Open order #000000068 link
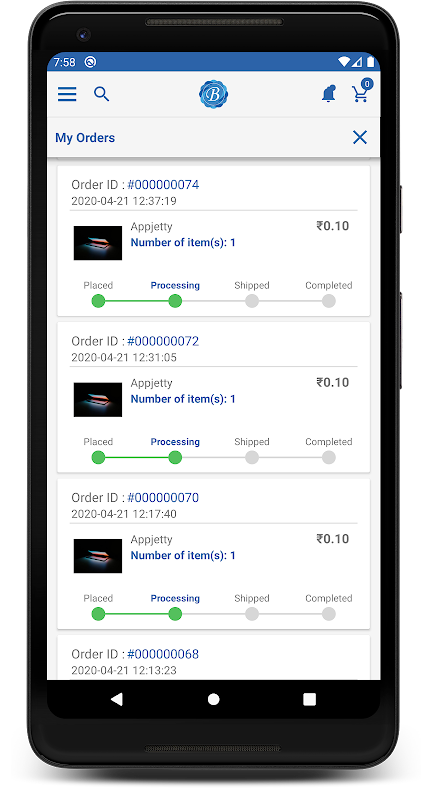 pyautogui.click(x=163, y=654)
